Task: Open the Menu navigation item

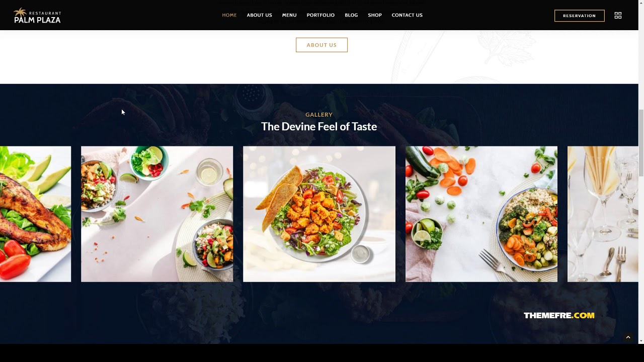Action: click(x=289, y=15)
